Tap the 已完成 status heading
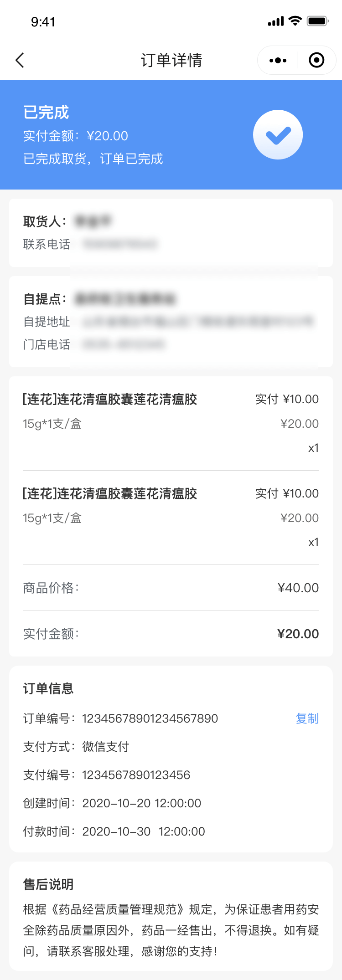342x980 pixels. point(46,112)
